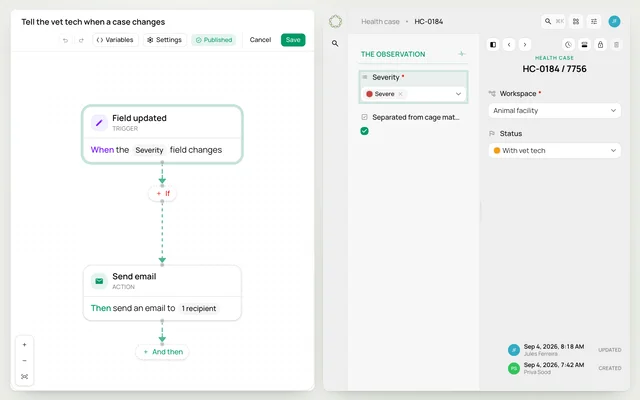
Task: Click the JF avatar beside updated timestamp
Action: [x=514, y=350]
